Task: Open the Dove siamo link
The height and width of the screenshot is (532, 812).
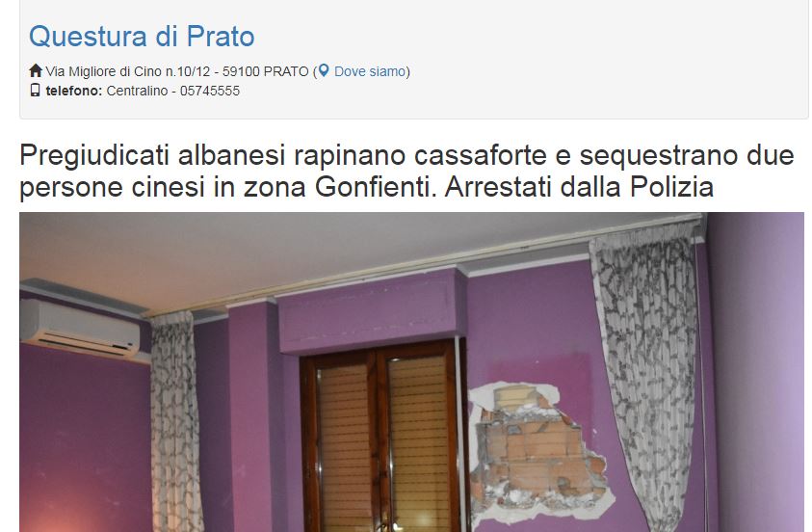Action: (x=370, y=71)
